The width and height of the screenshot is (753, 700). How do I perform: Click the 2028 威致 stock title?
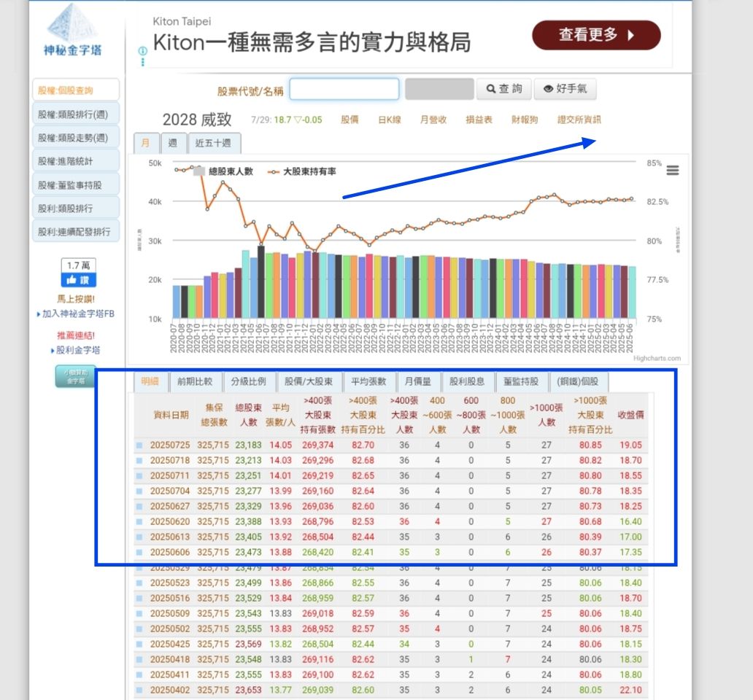point(197,120)
